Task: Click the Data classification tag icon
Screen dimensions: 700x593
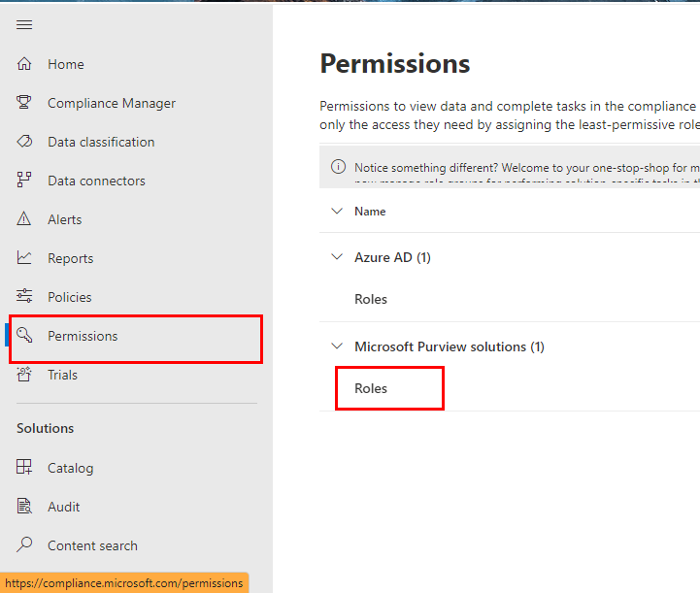Action: point(24,142)
